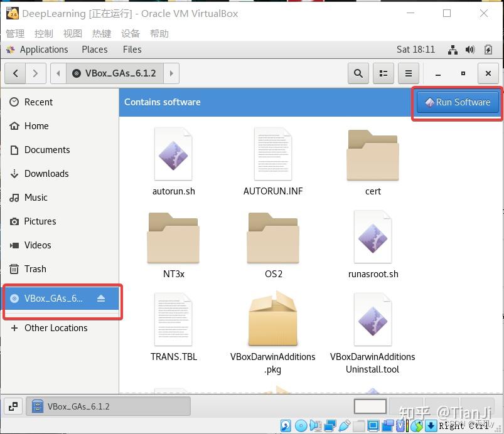The width and height of the screenshot is (504, 434).
Task: Eject the VBox_GAs_6.1.2 medium
Action: (x=101, y=299)
